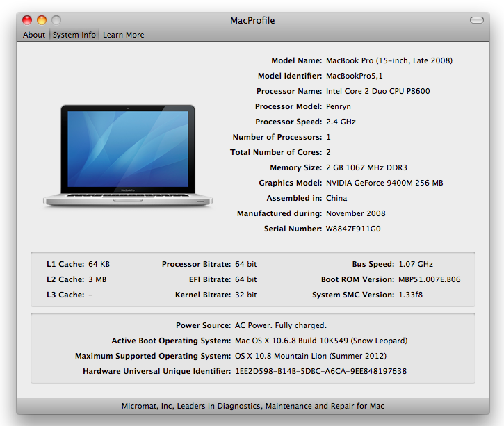Select the assembled in China value
504x426 pixels.
click(336, 198)
